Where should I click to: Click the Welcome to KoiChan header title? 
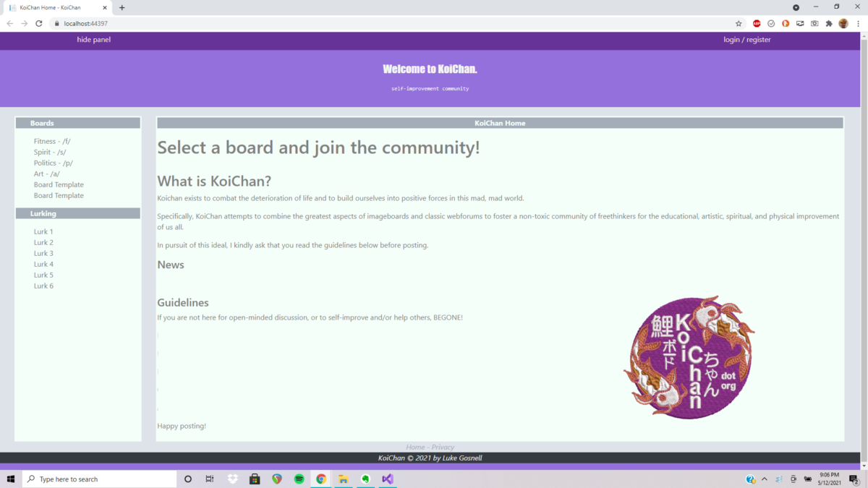pos(430,69)
